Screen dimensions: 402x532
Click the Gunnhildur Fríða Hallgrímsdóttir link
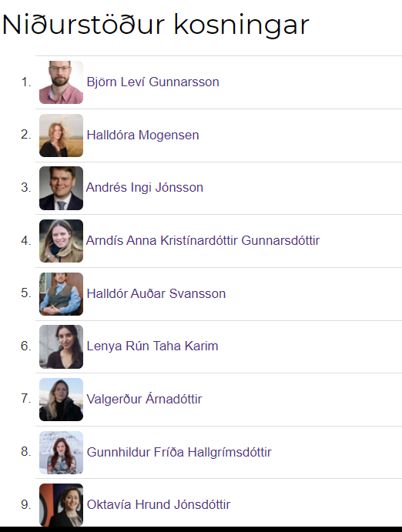(x=179, y=452)
